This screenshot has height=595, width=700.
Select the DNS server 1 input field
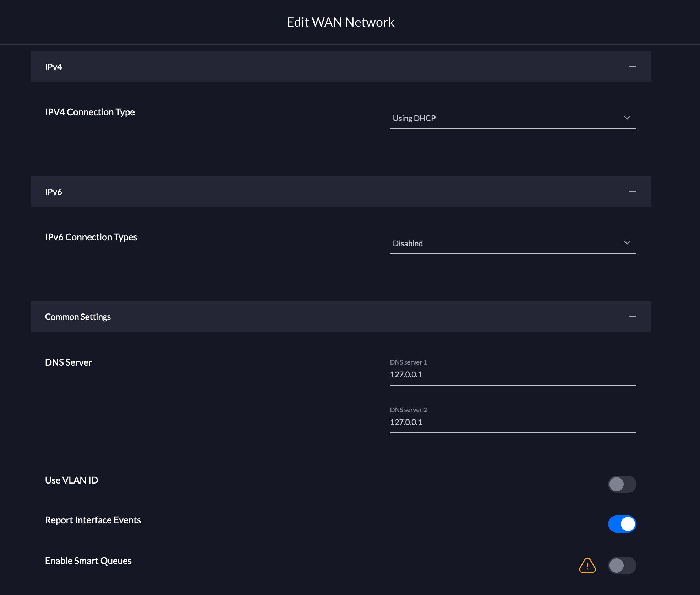(x=497, y=375)
